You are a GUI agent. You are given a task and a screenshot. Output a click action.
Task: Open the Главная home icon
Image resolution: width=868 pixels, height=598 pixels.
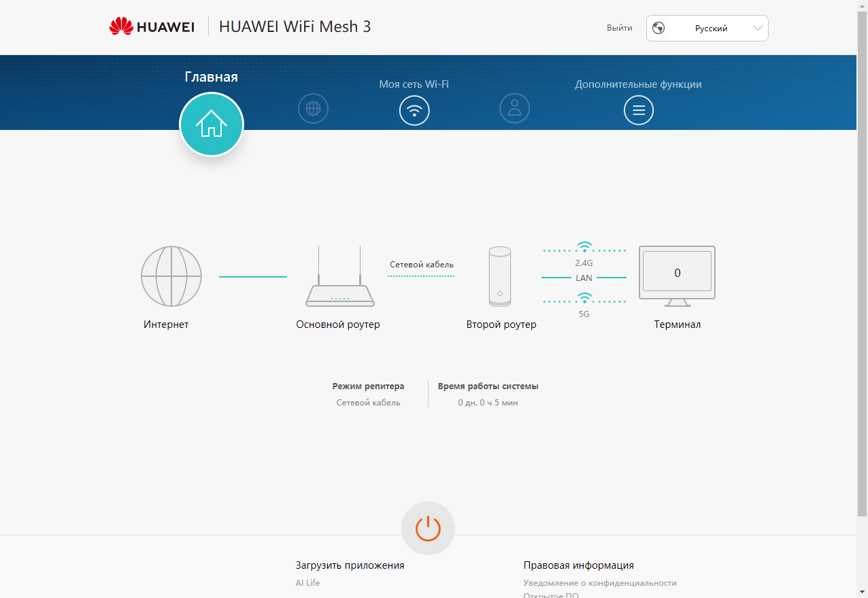point(212,124)
